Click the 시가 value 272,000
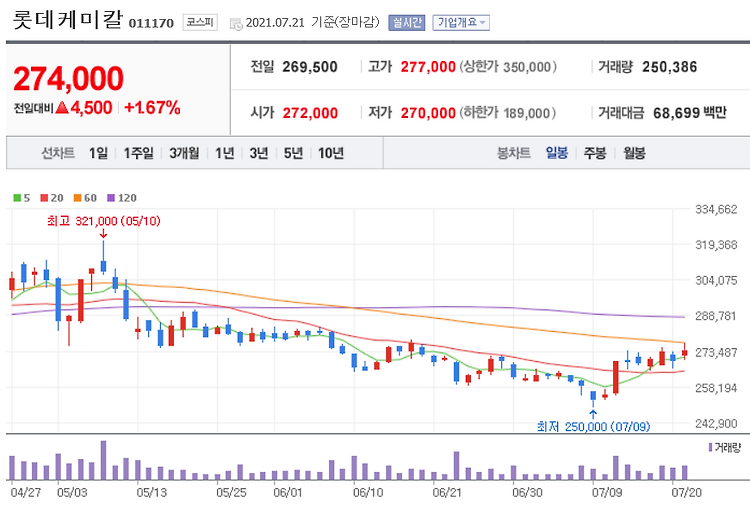Image resolution: width=750 pixels, height=509 pixels. (x=310, y=113)
